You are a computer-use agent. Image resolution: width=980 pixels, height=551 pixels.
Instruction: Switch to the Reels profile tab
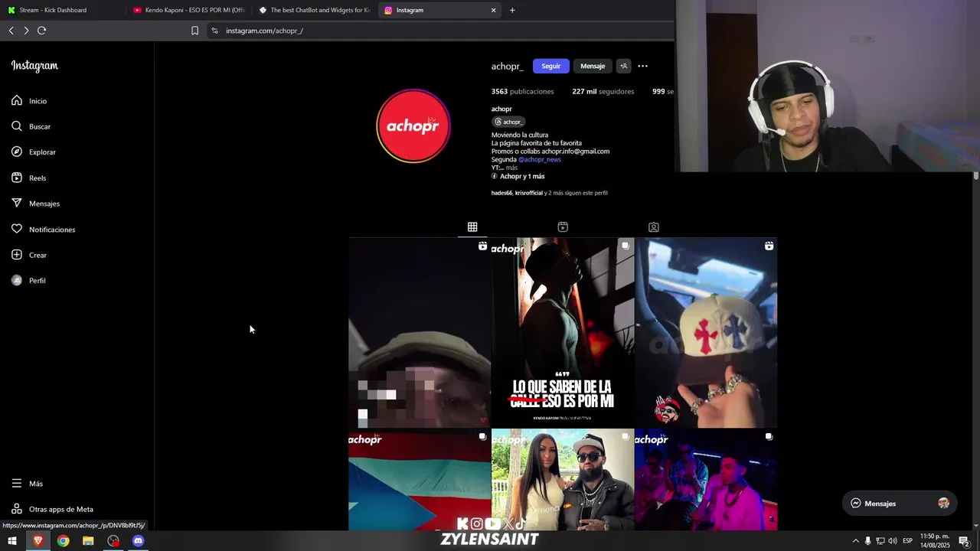(x=563, y=227)
